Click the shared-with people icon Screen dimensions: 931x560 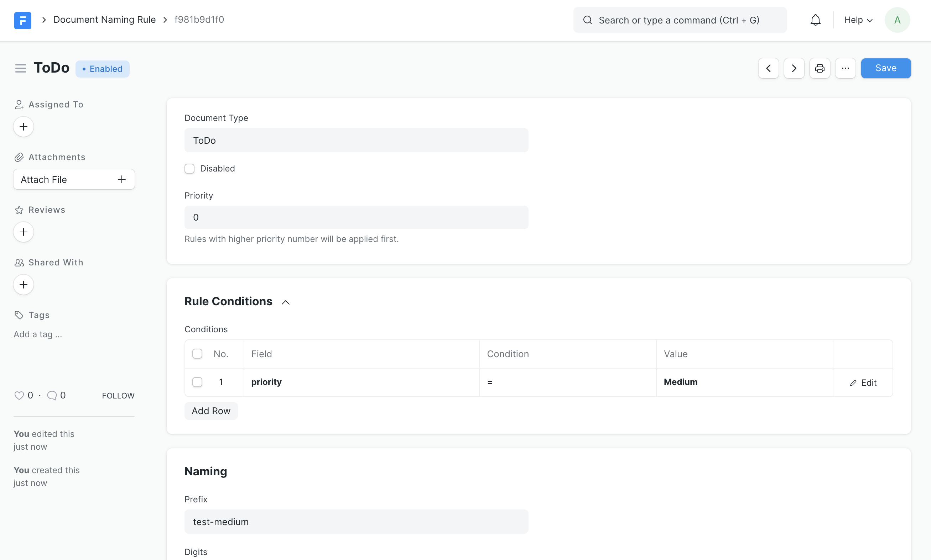click(x=19, y=263)
